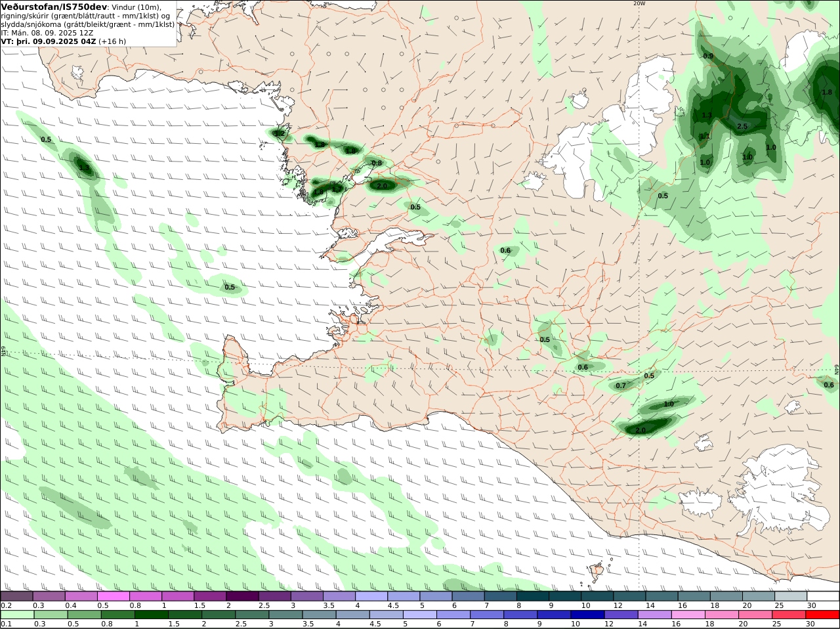This screenshot has height=629, width=840.
Task: Click the dusky plum 0.2 swatch in top legend
Action: (x=16, y=596)
